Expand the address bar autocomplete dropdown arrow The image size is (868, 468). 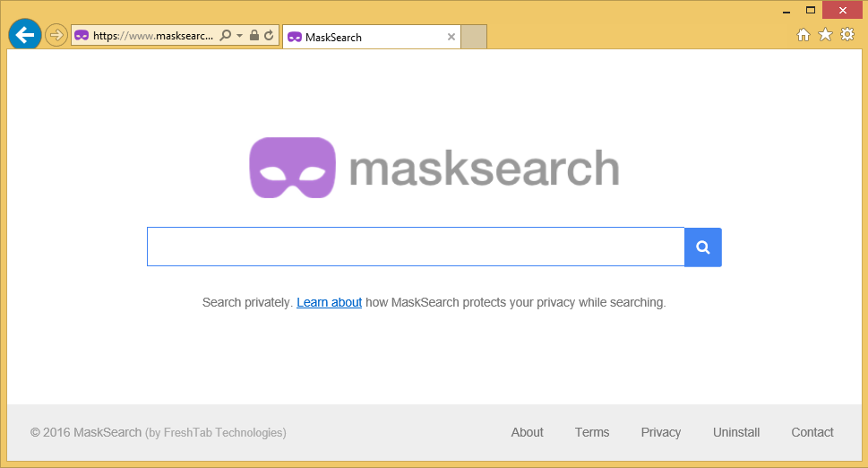point(240,36)
